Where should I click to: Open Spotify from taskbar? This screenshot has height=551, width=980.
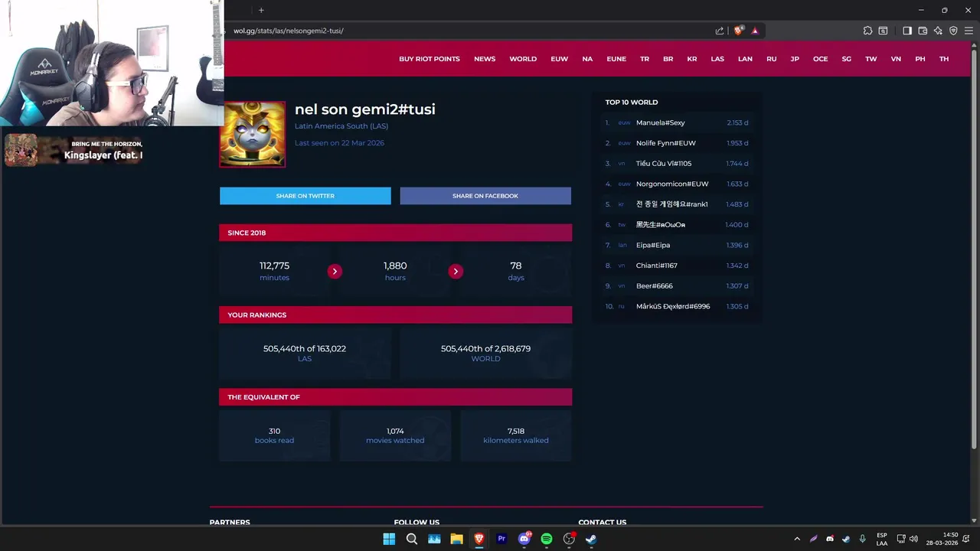[547, 539]
